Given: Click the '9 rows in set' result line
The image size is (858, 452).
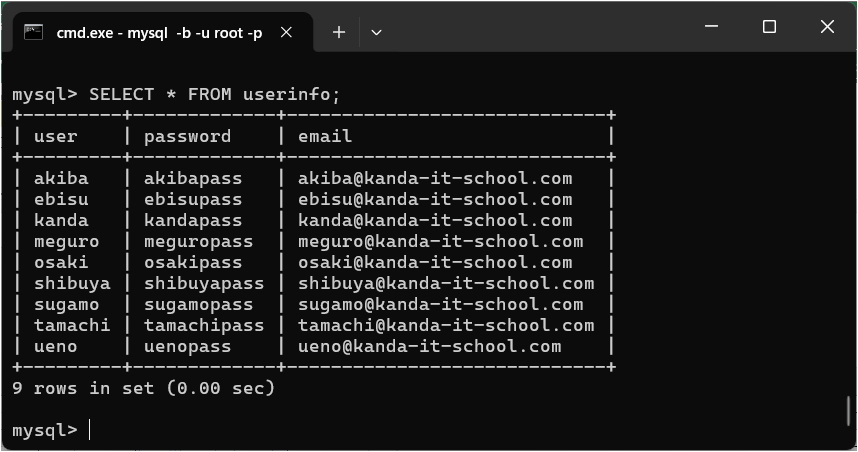Looking at the screenshot, I should [x=143, y=388].
